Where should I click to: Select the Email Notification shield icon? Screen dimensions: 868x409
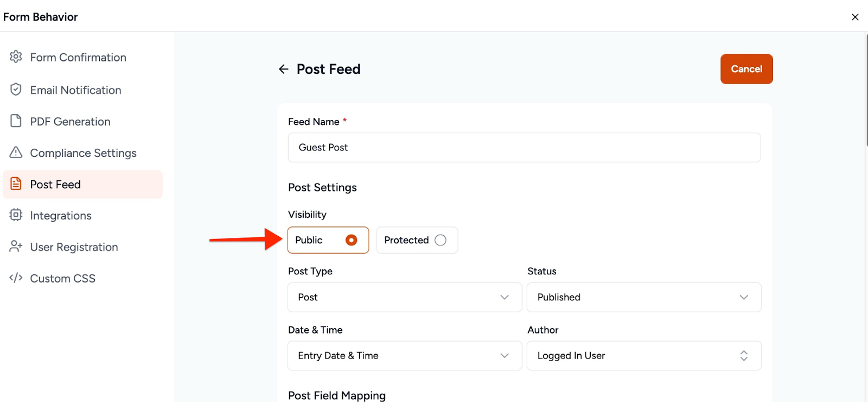16,90
